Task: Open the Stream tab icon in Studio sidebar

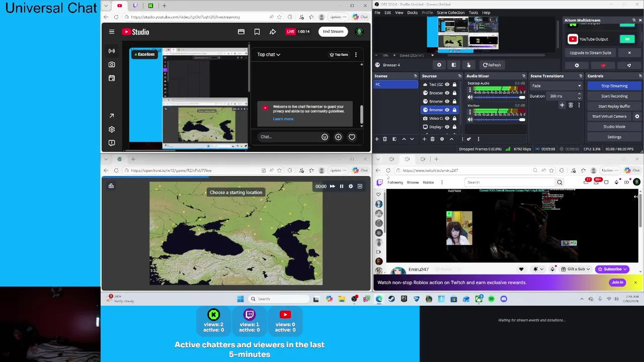Action: (112, 51)
